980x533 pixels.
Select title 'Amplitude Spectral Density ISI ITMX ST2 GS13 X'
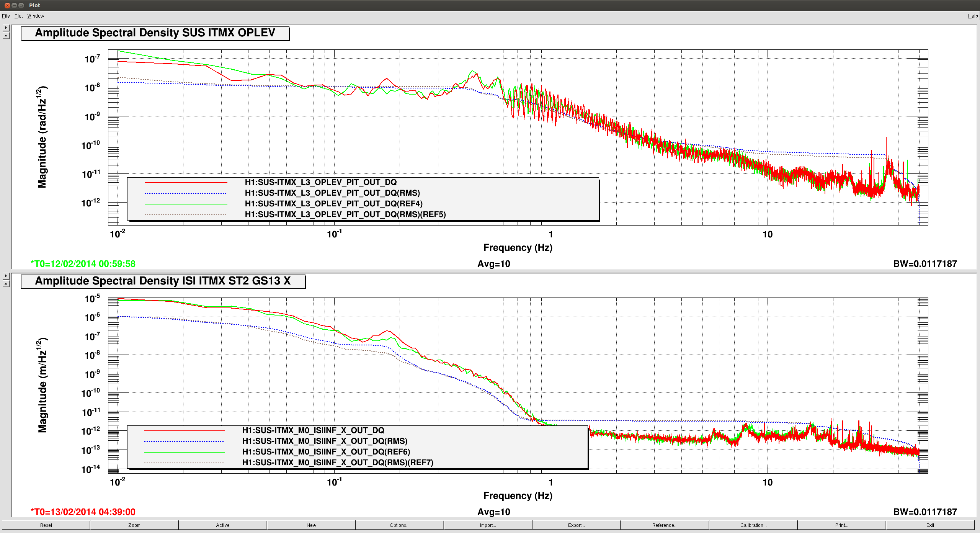click(x=163, y=281)
